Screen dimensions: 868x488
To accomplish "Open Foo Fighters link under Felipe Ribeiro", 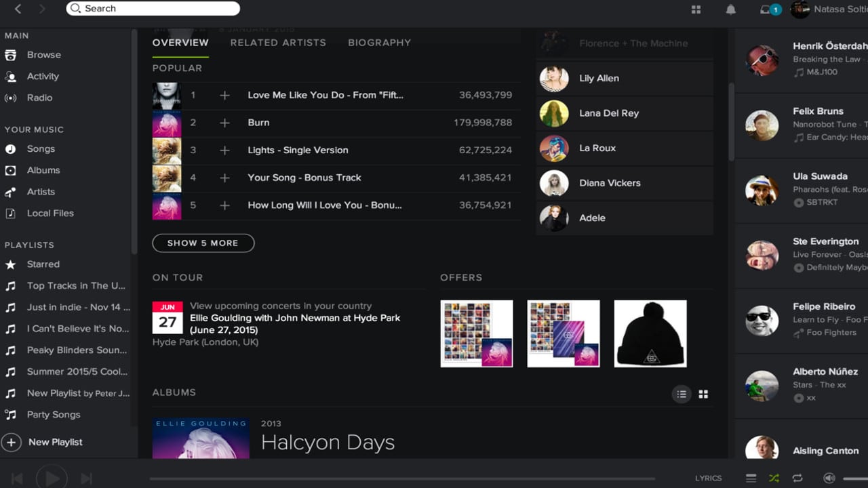I will 831,333.
